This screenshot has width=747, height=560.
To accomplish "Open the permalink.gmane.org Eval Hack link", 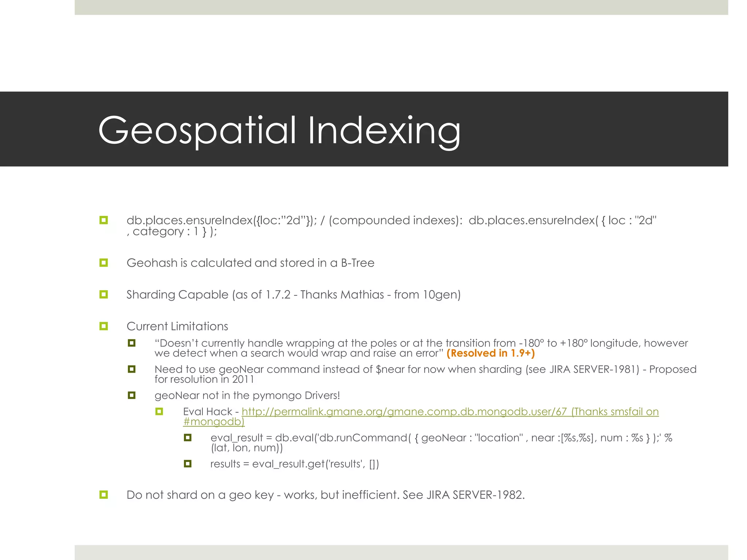I will tap(450, 412).
